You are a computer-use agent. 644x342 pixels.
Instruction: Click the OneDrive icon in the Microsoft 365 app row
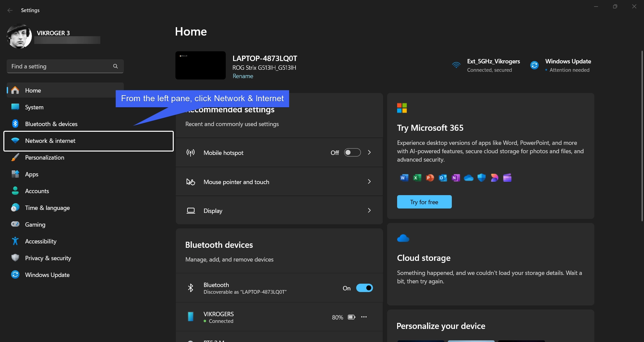469,178
